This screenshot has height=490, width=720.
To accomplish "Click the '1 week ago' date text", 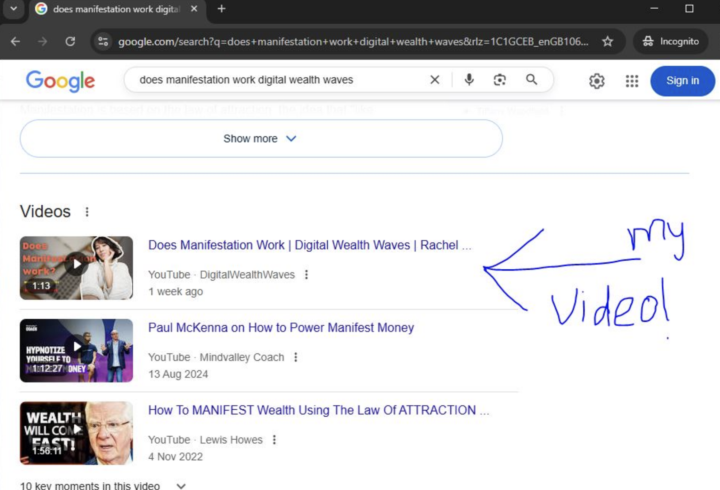I will [175, 292].
